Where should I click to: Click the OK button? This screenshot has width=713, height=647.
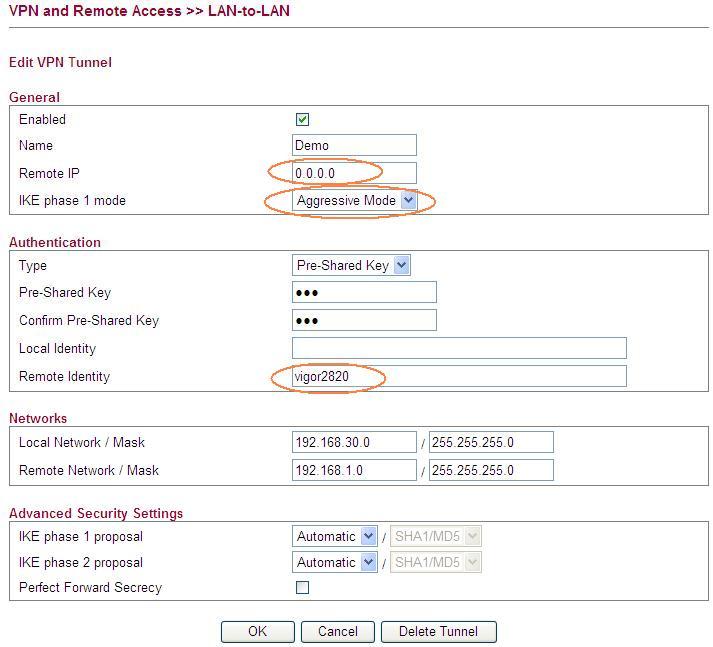coord(258,632)
